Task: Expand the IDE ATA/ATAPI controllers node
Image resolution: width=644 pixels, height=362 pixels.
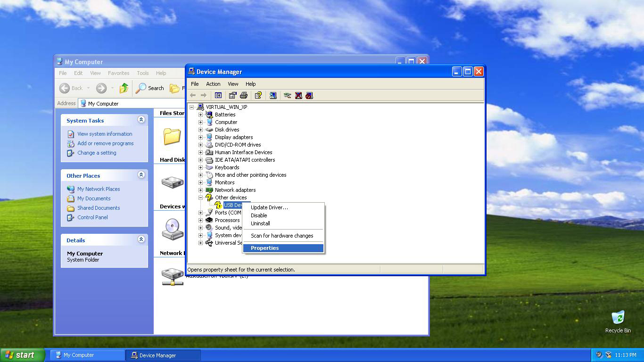Action: coord(200,160)
